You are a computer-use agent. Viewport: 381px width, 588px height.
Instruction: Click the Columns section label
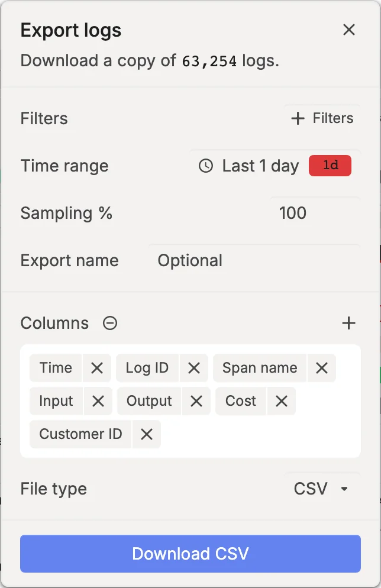tap(55, 323)
